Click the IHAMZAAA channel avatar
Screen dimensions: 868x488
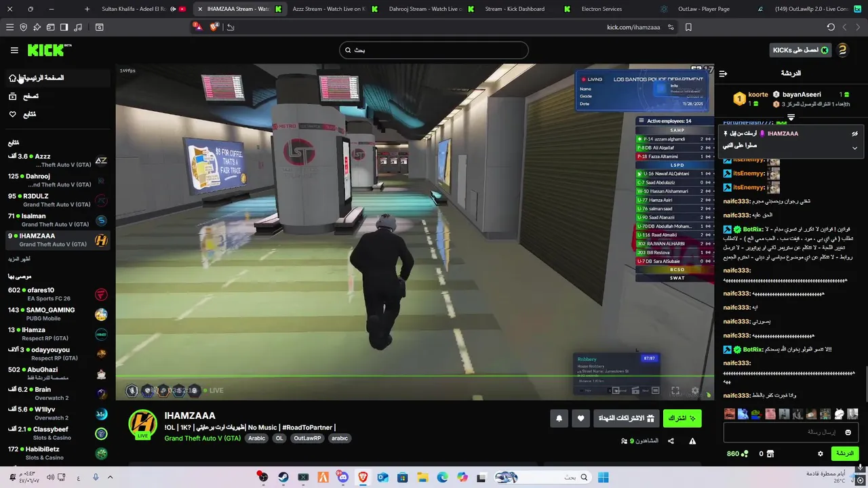(143, 425)
